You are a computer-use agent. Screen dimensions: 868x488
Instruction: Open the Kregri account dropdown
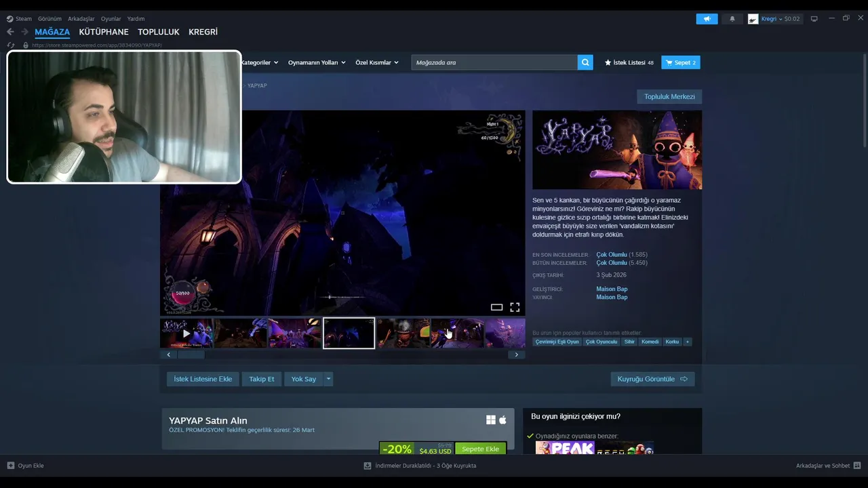point(775,19)
